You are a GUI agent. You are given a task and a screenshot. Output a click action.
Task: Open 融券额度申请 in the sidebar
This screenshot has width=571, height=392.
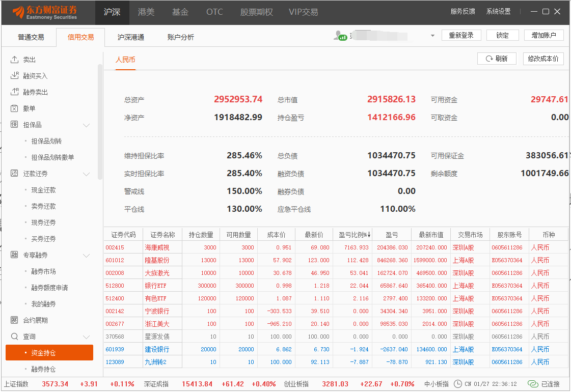[49, 288]
